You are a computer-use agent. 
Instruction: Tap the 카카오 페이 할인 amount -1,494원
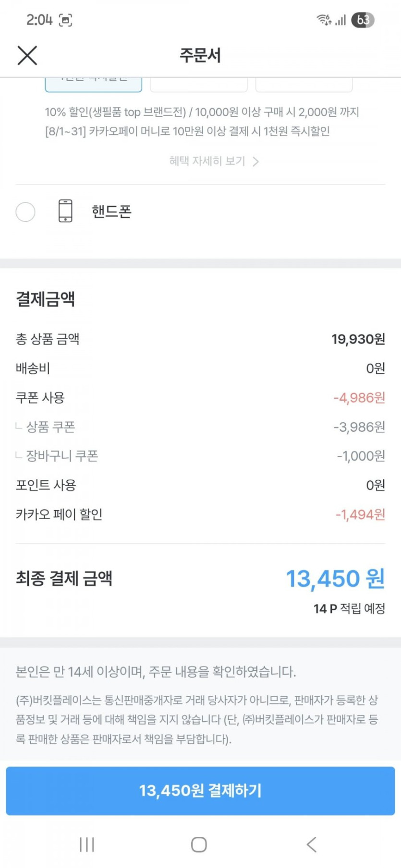click(x=360, y=515)
